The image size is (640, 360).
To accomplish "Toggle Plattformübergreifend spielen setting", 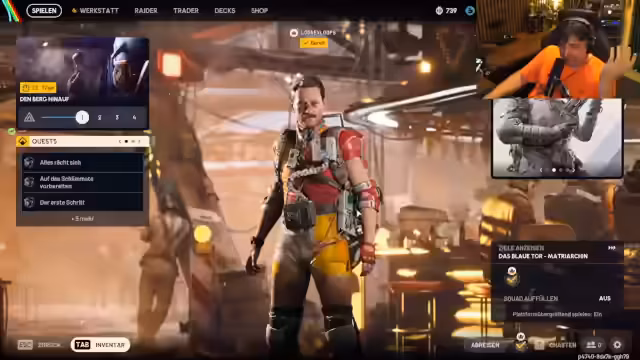I will 557,314.
